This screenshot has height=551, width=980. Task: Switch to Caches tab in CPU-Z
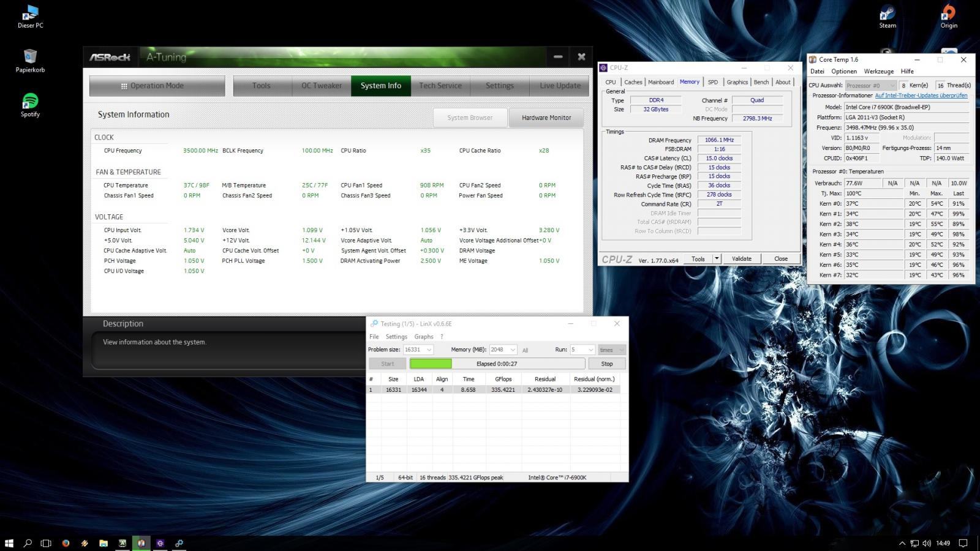pyautogui.click(x=633, y=82)
